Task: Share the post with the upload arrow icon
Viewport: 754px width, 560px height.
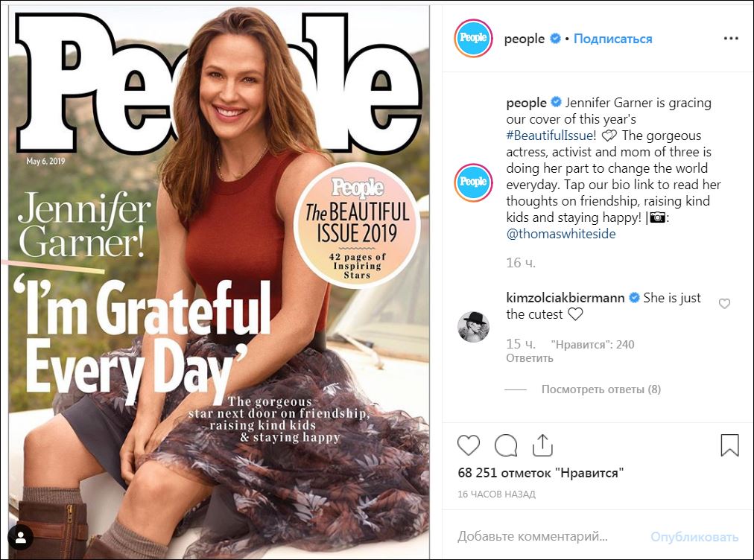Action: tap(543, 445)
